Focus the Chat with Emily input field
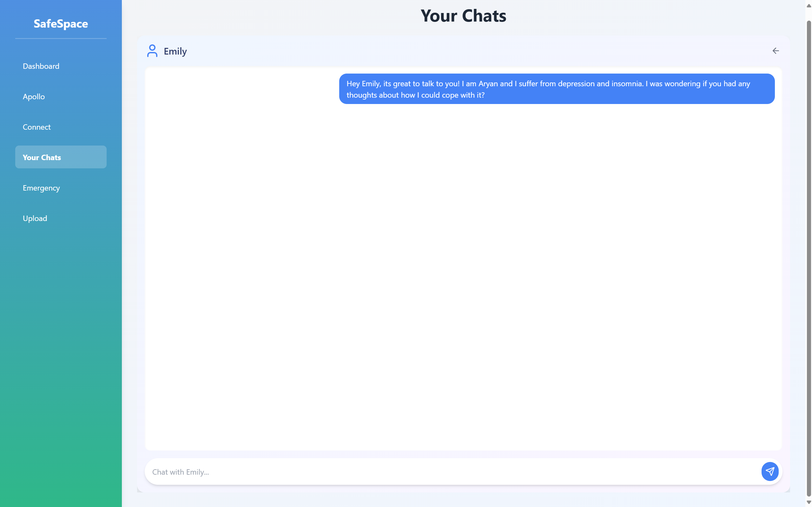 [450, 472]
